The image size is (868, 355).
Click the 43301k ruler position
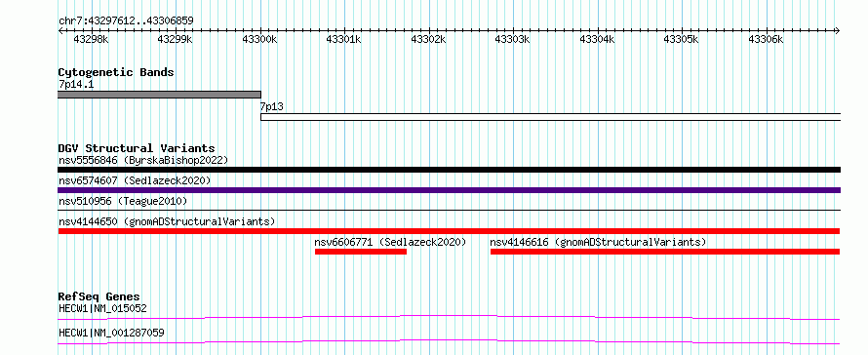(x=344, y=39)
